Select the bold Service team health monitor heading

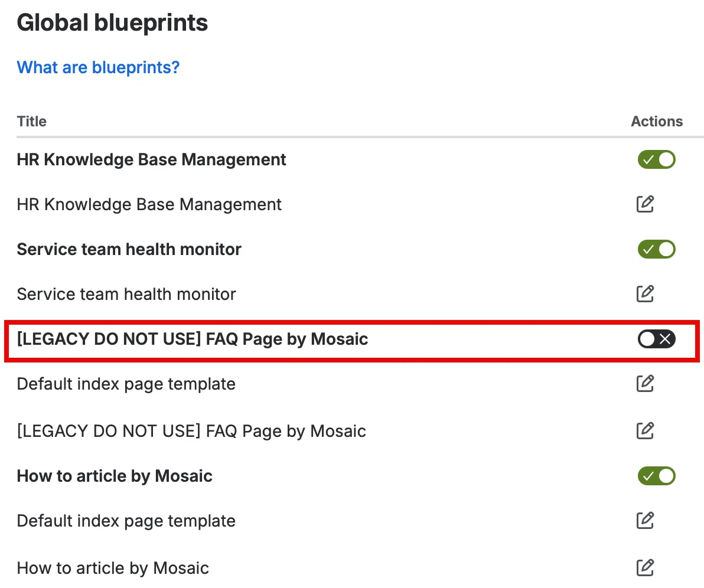[x=129, y=249]
